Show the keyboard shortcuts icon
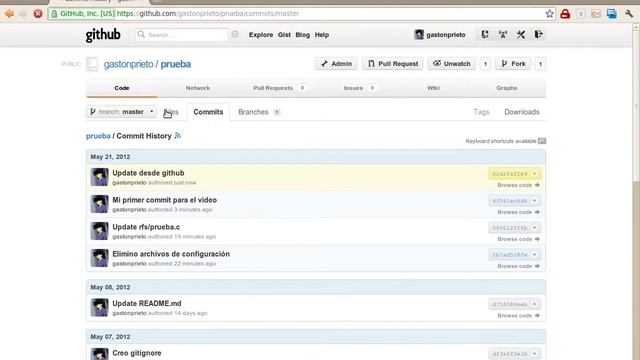 pyautogui.click(x=542, y=141)
